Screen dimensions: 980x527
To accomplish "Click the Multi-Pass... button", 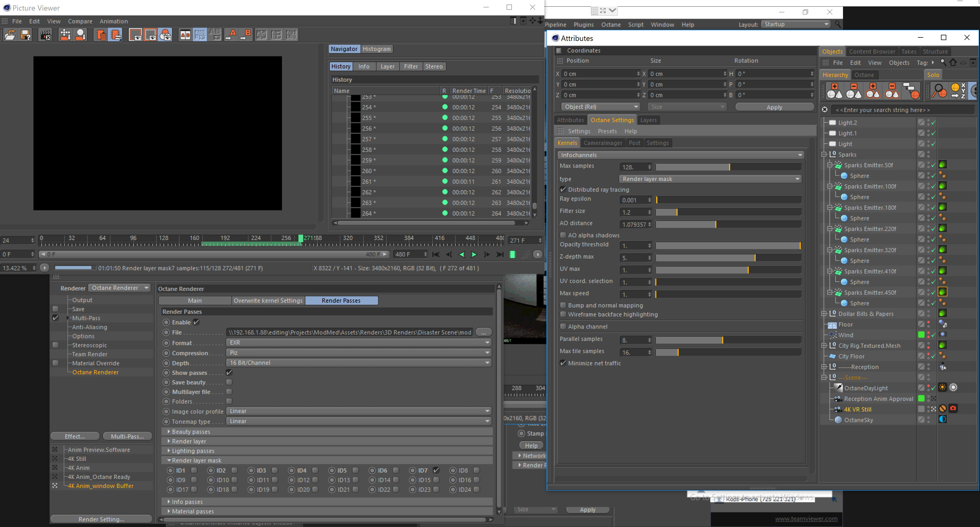I will (127, 436).
